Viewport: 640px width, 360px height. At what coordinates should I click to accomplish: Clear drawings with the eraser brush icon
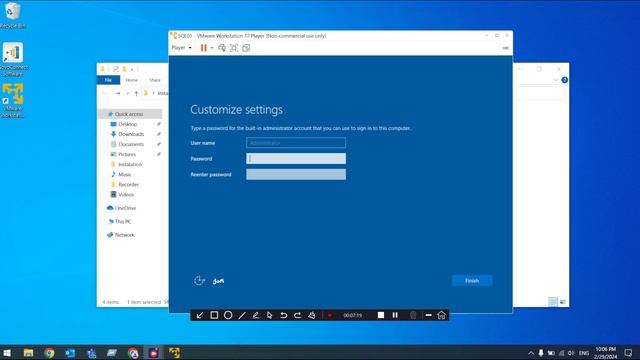click(x=312, y=315)
